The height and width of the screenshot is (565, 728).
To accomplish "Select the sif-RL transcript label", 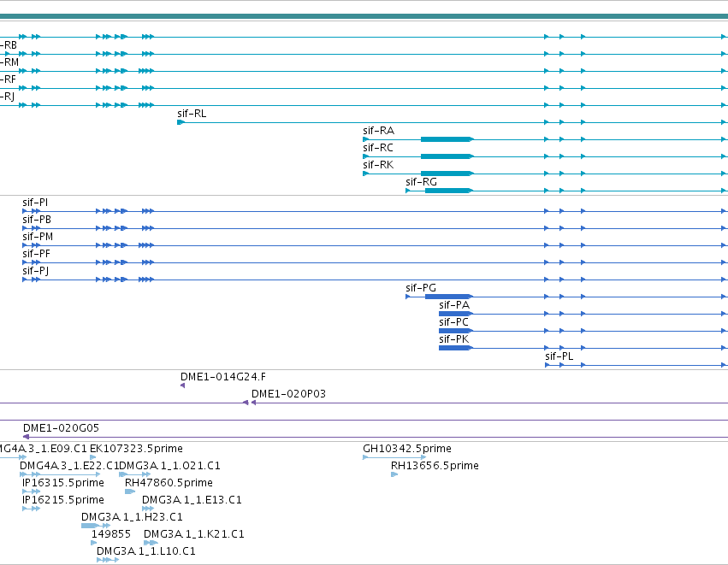I will point(192,114).
